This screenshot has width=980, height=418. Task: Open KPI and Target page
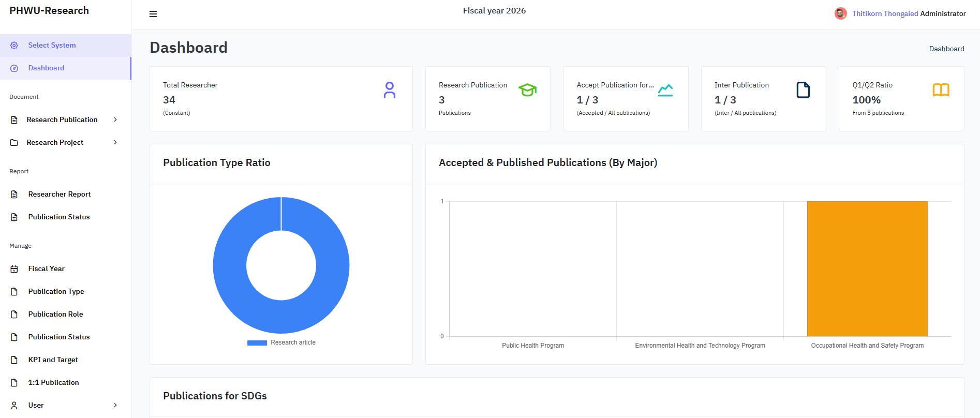pyautogui.click(x=53, y=360)
